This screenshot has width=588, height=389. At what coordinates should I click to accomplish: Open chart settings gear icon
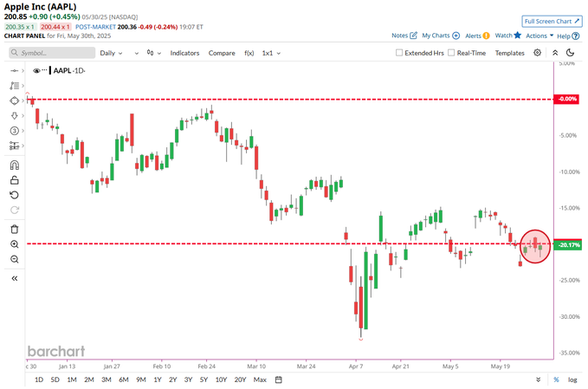tap(538, 53)
